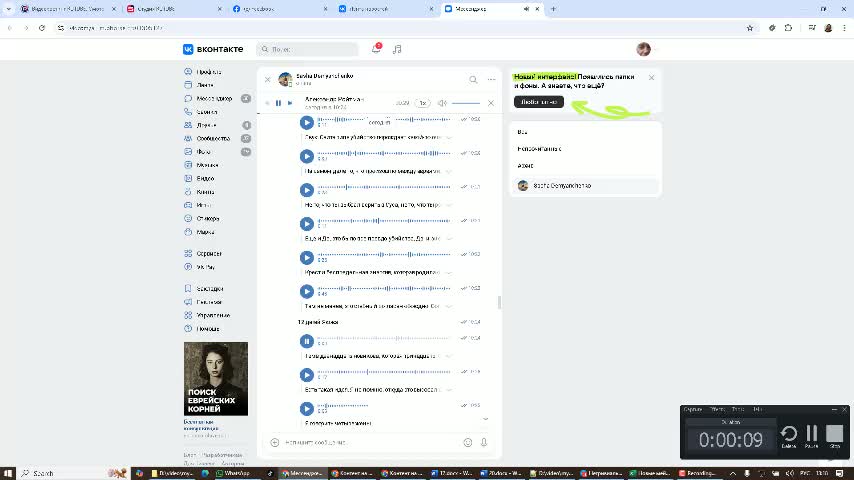The height and width of the screenshot is (480, 854).
Task: Mute the audio player speaker icon
Action: (x=442, y=103)
